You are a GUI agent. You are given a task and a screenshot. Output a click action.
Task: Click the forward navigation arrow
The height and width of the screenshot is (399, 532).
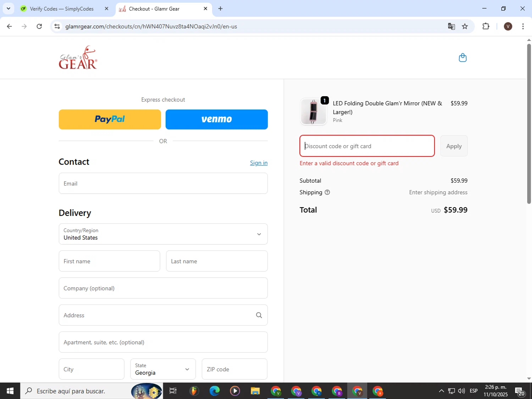coord(24,26)
